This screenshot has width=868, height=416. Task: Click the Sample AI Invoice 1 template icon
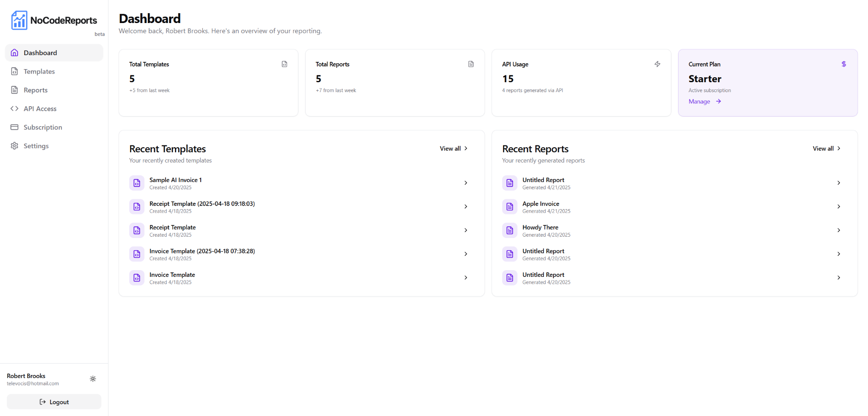click(x=137, y=183)
